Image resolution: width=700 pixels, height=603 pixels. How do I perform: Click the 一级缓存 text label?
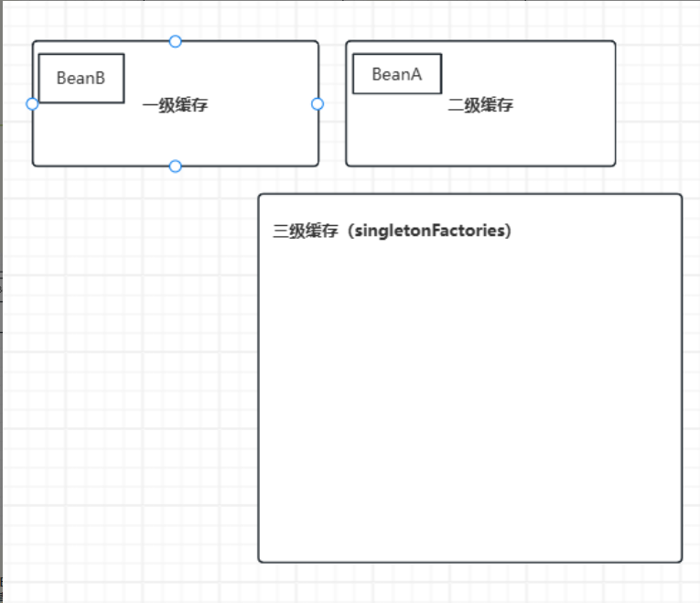coord(176,105)
